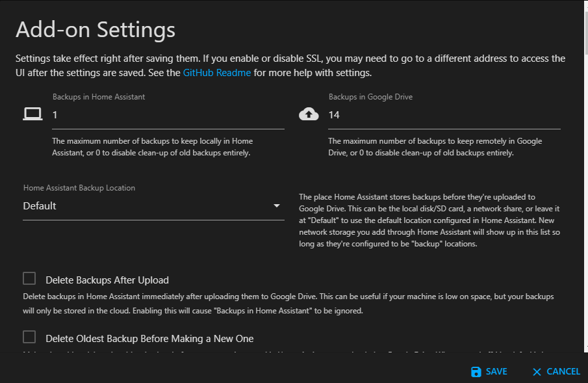Image resolution: width=588 pixels, height=383 pixels.
Task: Cancel the settings changes
Action: click(x=556, y=372)
